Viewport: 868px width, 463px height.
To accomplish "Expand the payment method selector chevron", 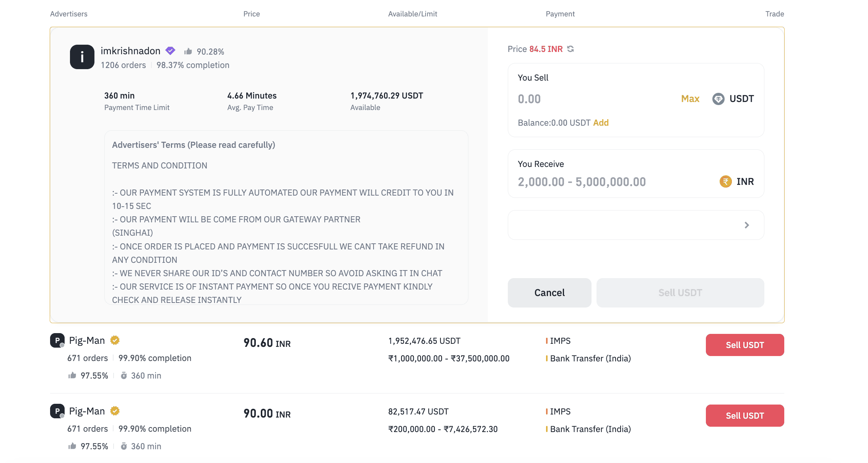I will point(746,225).
